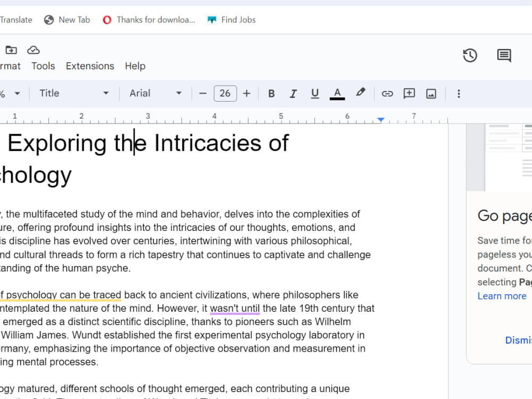The height and width of the screenshot is (399, 532).
Task: Expand the three-dot more options menu
Action: (459, 94)
